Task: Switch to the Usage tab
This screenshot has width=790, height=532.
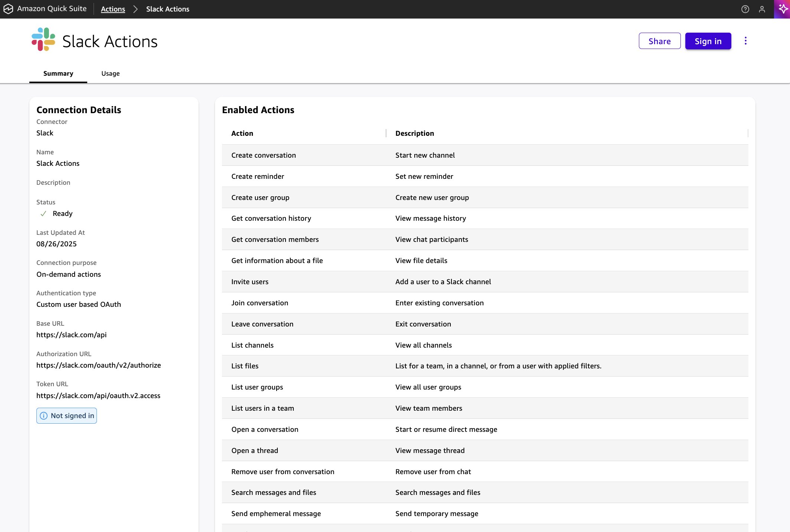Action: (110, 73)
